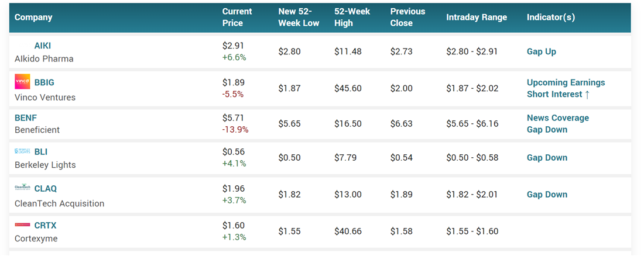Click the Vinco Ventures logo icon
The image size is (644, 256).
(x=22, y=82)
